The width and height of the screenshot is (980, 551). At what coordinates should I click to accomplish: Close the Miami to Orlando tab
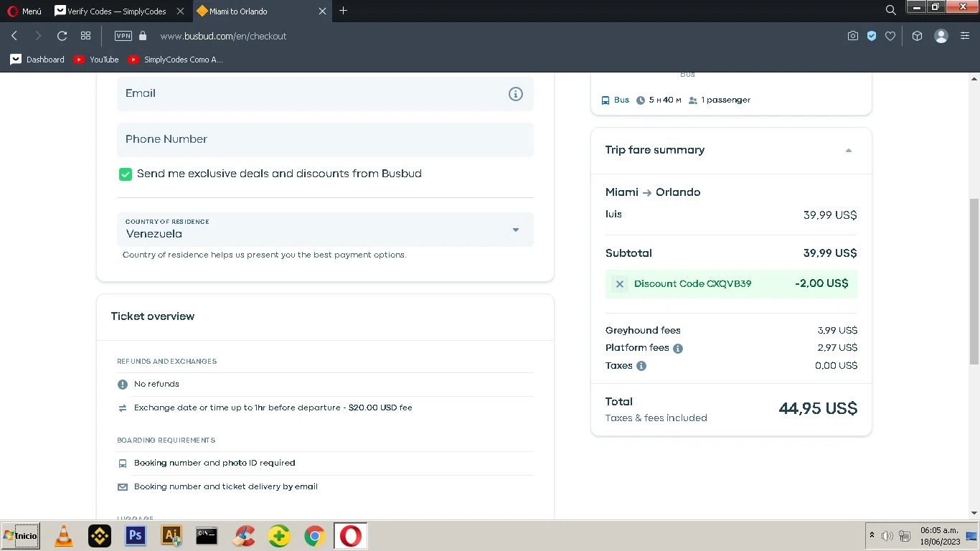click(x=322, y=11)
